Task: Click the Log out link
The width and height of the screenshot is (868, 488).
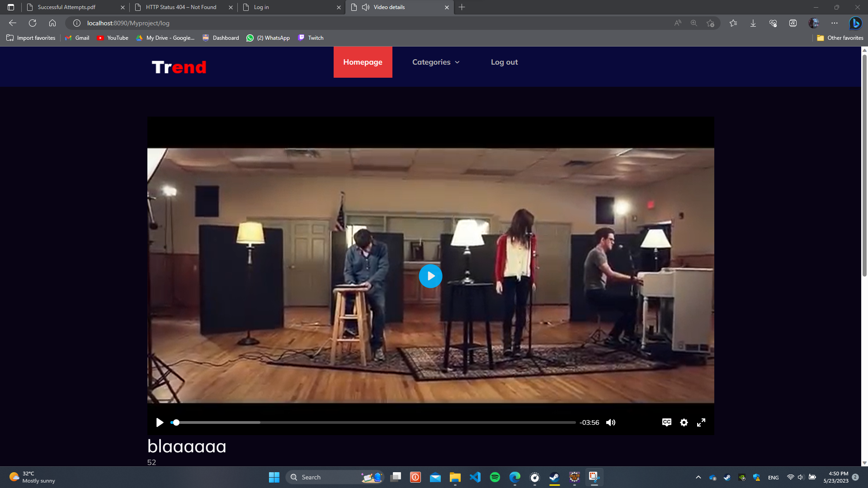Action: click(x=504, y=62)
